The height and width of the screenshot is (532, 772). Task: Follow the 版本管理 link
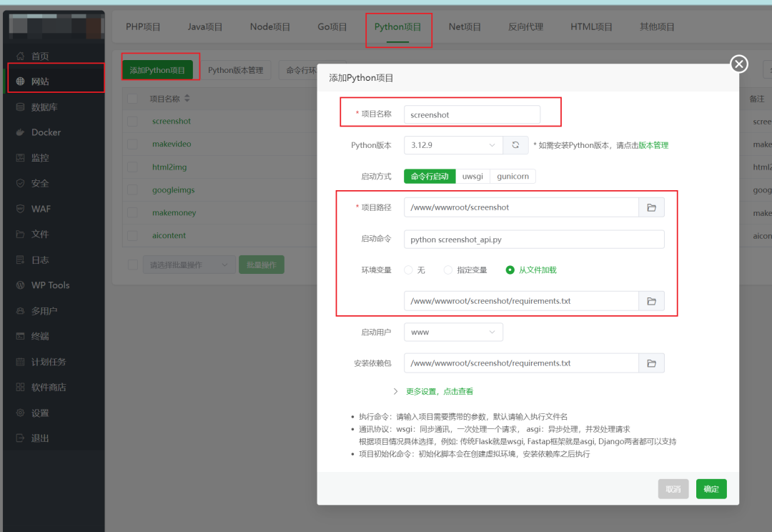pos(653,145)
